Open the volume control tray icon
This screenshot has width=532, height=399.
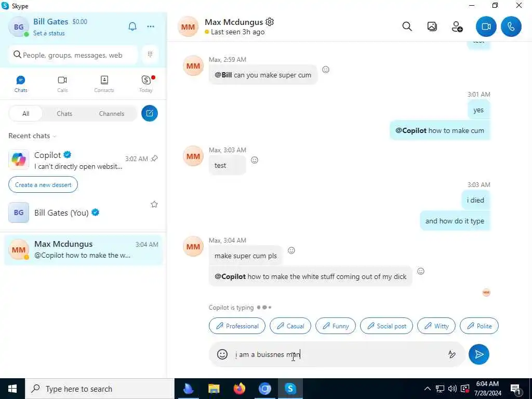pos(453,389)
